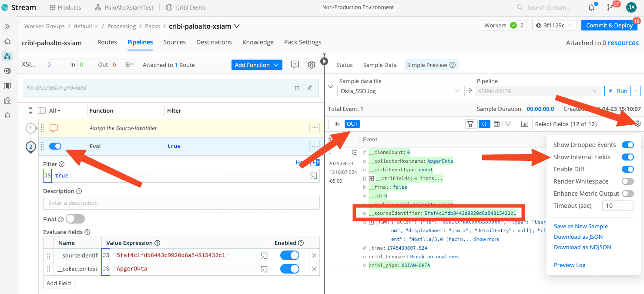644x294 pixels.
Task: Open the Sample Data tab
Action: (379, 65)
